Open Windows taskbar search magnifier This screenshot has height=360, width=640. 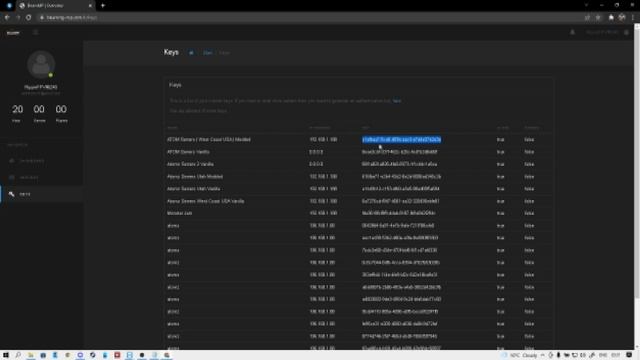click(x=18, y=355)
